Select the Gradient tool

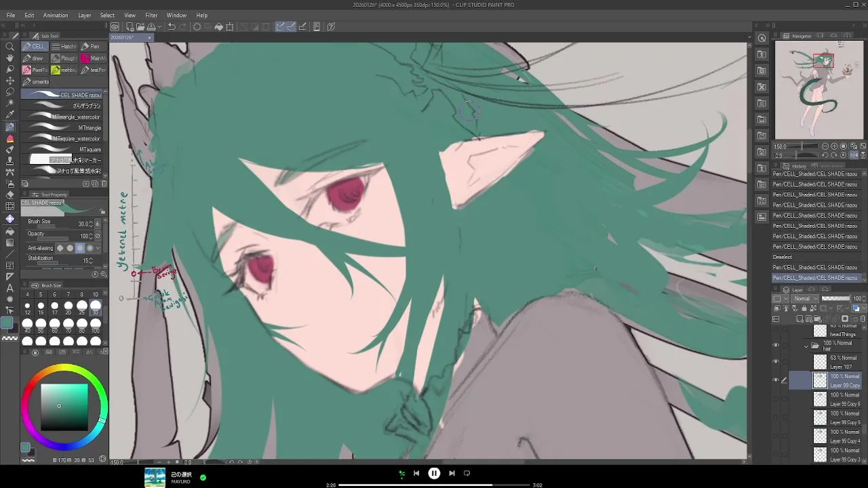point(10,242)
